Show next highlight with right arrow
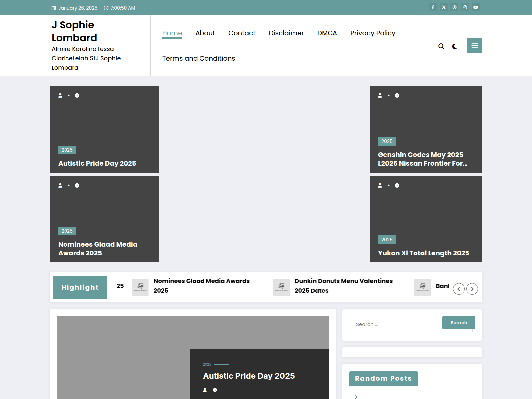 point(472,289)
